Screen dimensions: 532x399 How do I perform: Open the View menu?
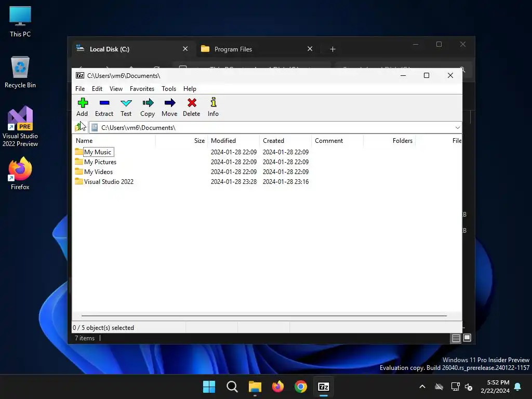click(116, 88)
